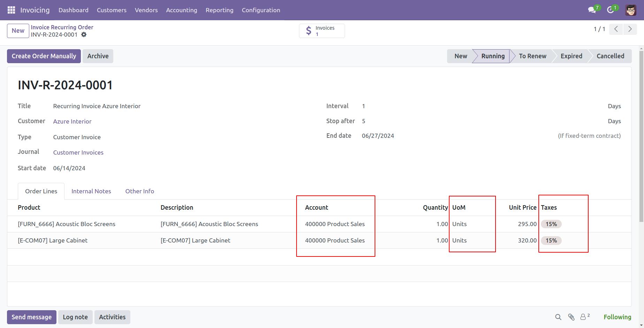The width and height of the screenshot is (644, 328).
Task: Click the vertical scrollbar thumb
Action: [641, 136]
